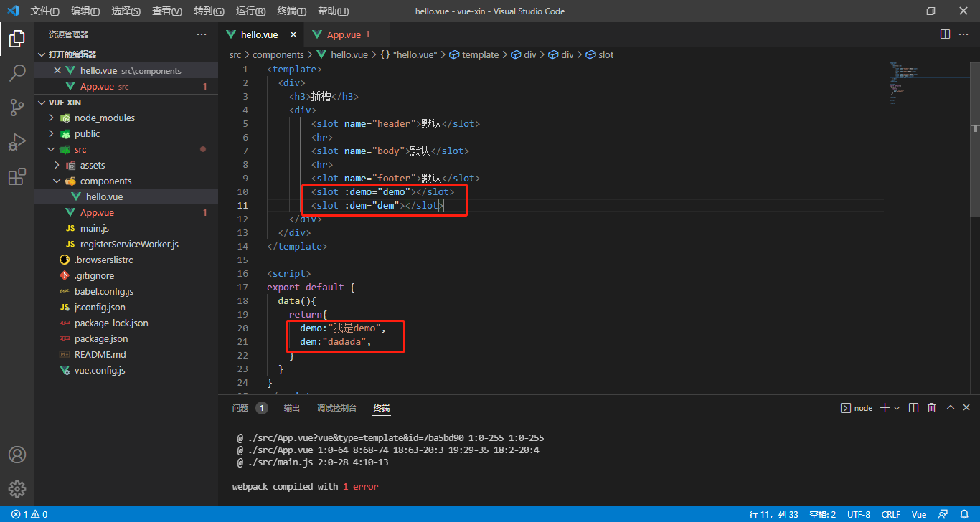
Task: Expand the assets folder
Action: coord(126,165)
